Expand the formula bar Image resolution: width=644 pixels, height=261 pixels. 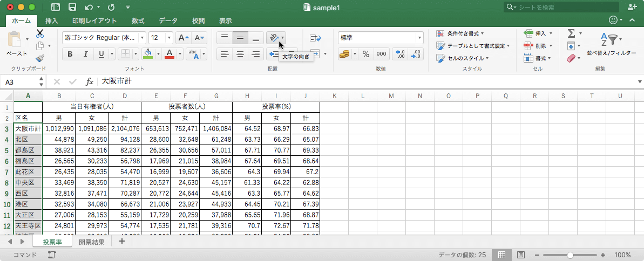click(x=640, y=81)
